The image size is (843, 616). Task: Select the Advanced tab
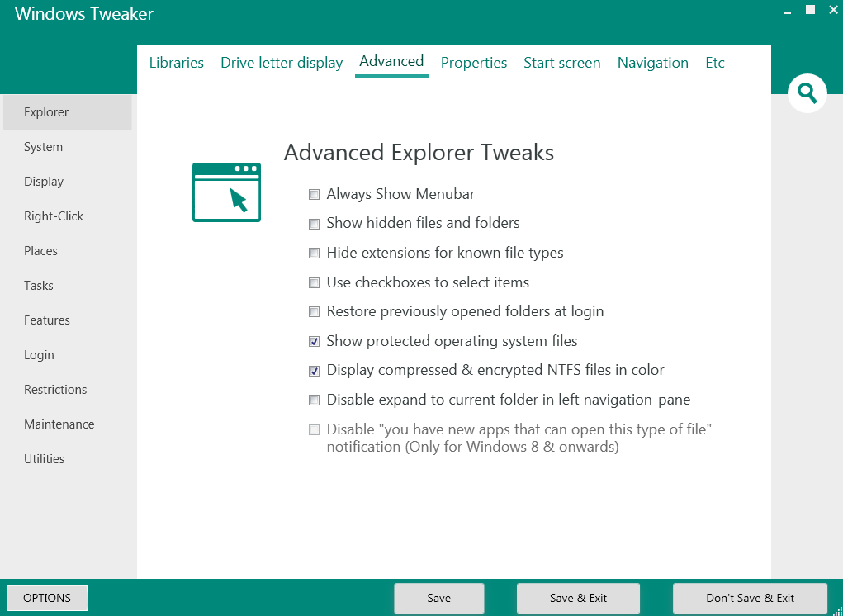coord(391,61)
